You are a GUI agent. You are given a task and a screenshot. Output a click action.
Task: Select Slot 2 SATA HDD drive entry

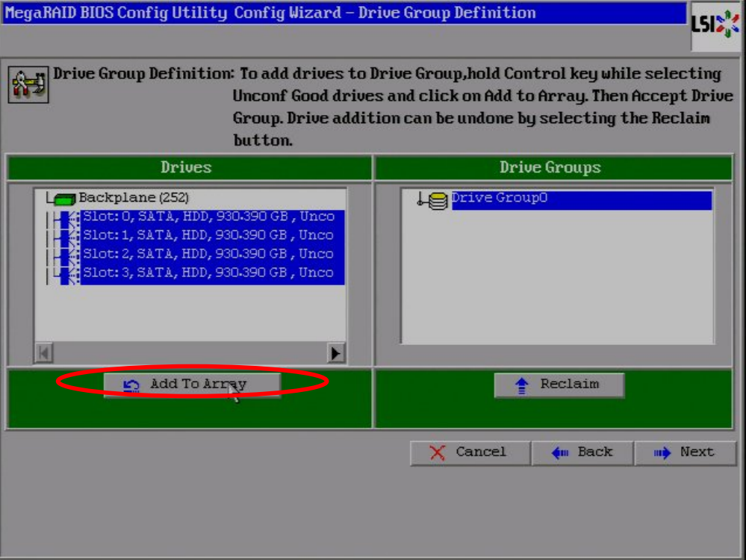coord(208,254)
